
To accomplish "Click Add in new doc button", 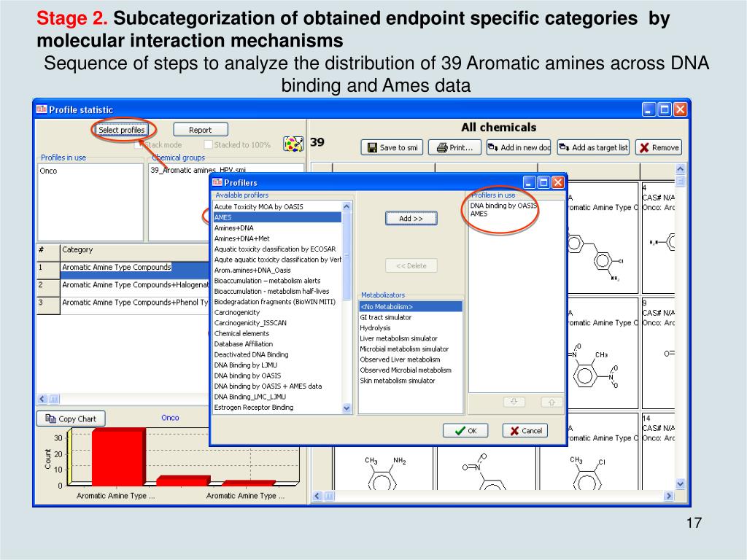I will point(519,147).
